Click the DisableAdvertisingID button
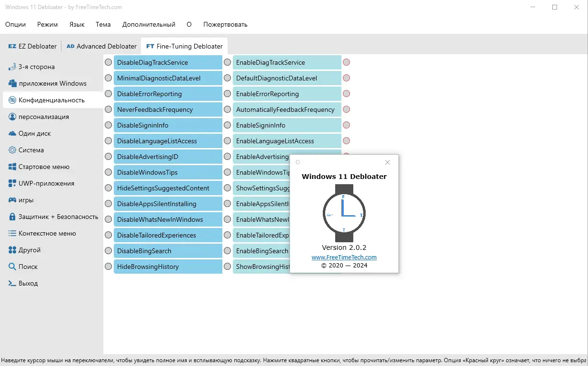The height and width of the screenshot is (366, 588). [x=168, y=157]
